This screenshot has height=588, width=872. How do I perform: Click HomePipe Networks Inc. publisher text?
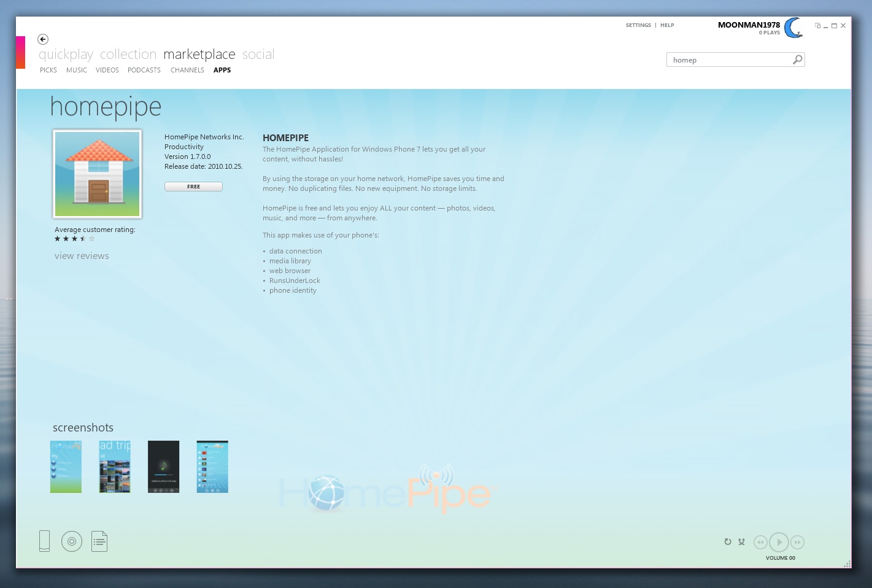coord(204,137)
